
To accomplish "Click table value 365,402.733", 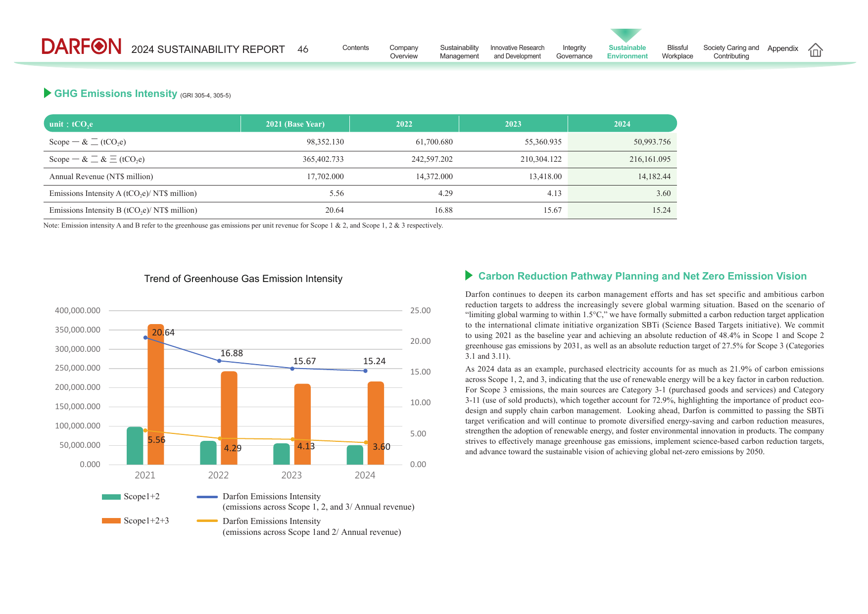I will point(323,159).
